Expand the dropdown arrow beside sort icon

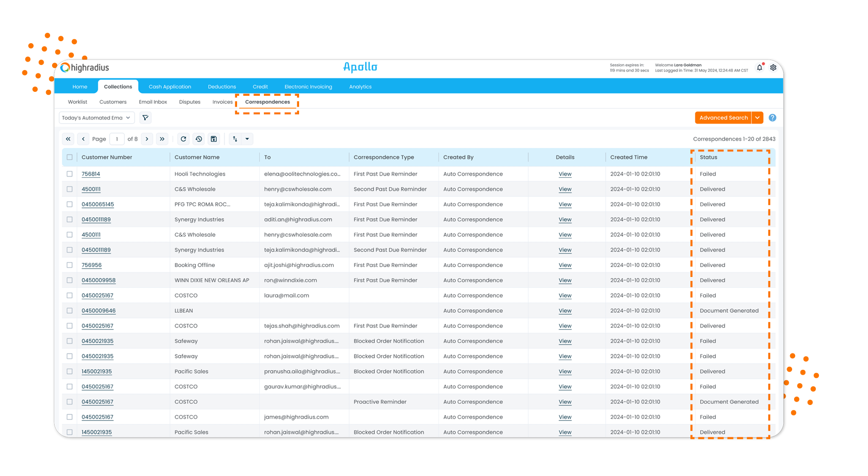(247, 139)
